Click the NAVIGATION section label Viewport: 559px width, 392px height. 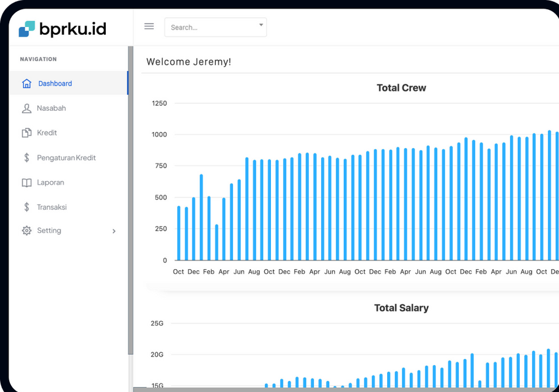pos(38,59)
